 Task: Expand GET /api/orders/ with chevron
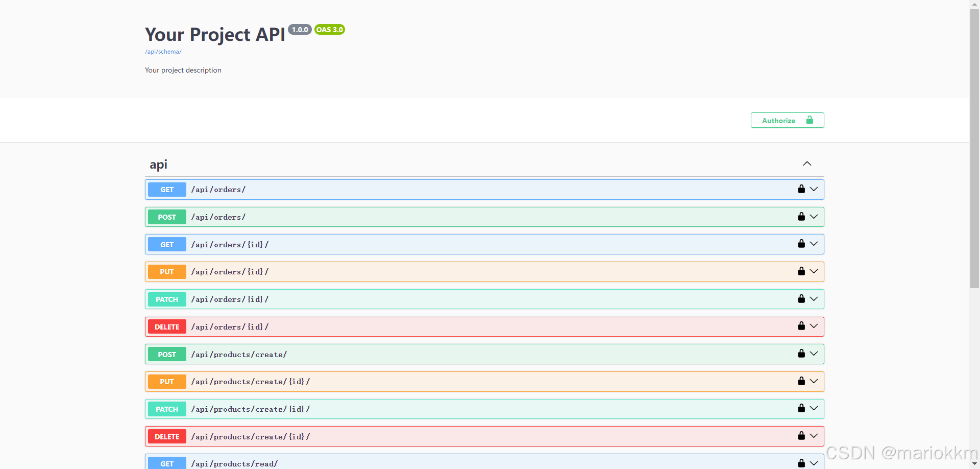pos(814,189)
